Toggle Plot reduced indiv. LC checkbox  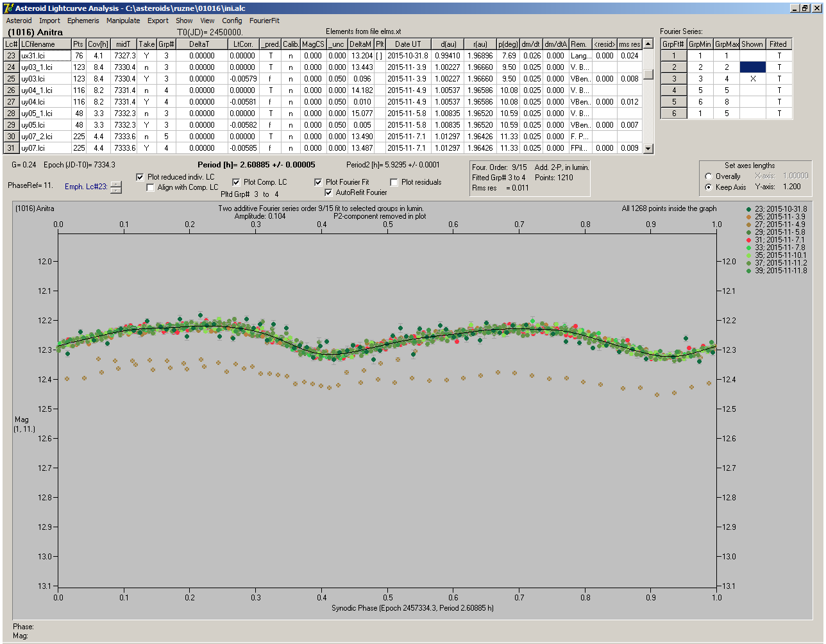click(140, 177)
